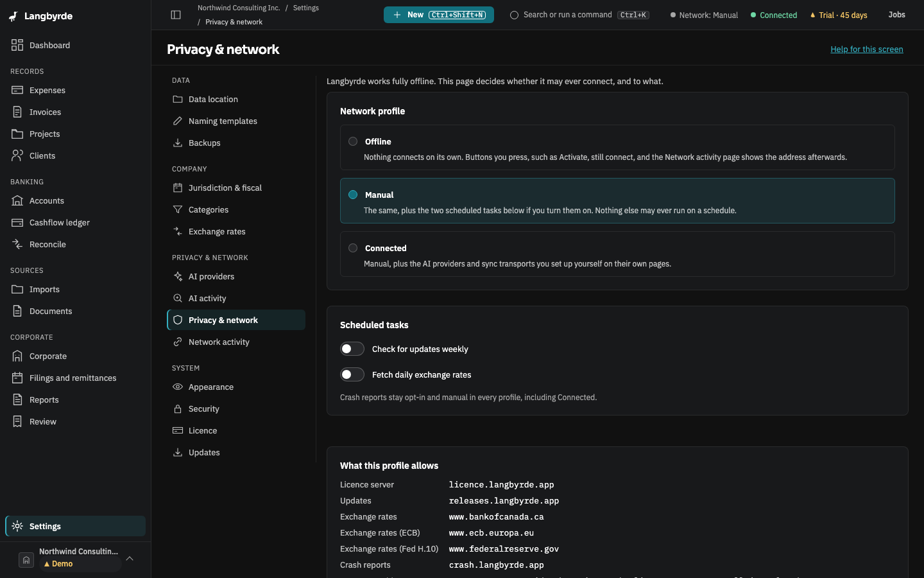924x578 pixels.
Task: Click the Documents file icon
Action: 17,311
